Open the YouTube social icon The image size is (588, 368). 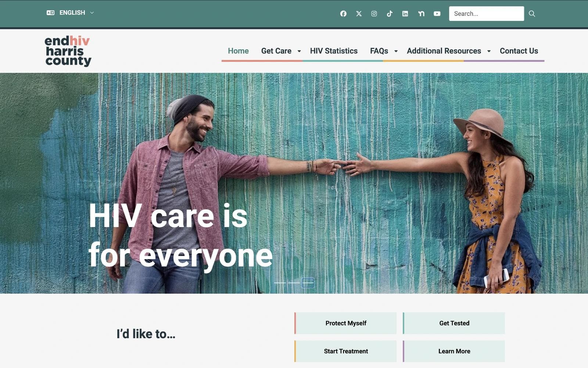pyautogui.click(x=437, y=14)
